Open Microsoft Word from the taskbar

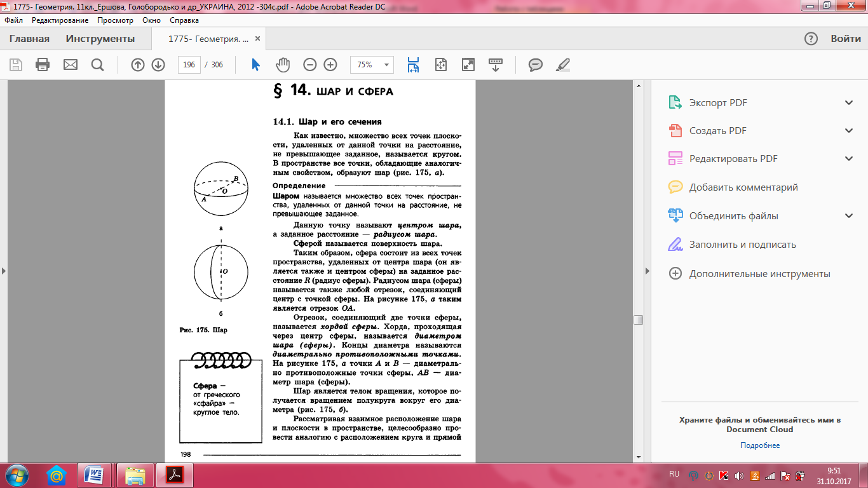[94, 475]
